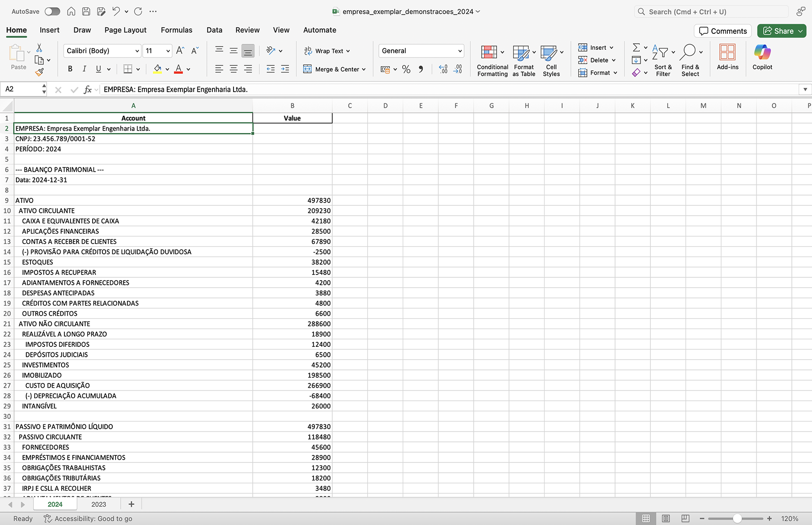Image resolution: width=812 pixels, height=525 pixels.
Task: Click Decrease Decimal icon
Action: pyautogui.click(x=458, y=69)
